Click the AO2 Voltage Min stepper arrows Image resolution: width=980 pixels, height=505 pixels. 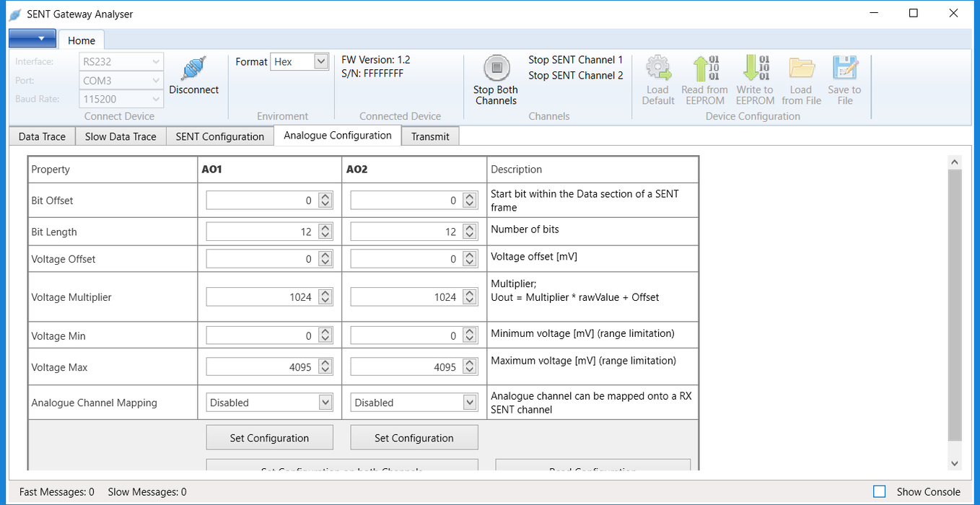pyautogui.click(x=470, y=335)
